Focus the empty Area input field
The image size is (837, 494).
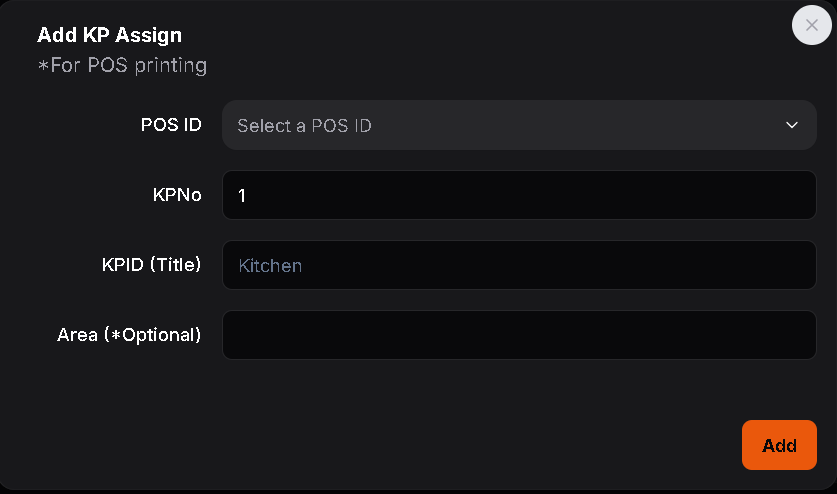tap(519, 335)
